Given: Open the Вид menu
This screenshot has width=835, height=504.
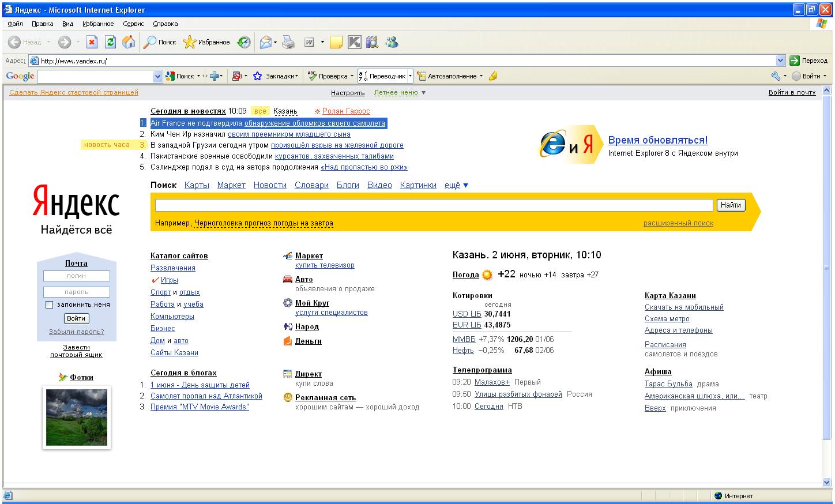Looking at the screenshot, I should (x=68, y=24).
